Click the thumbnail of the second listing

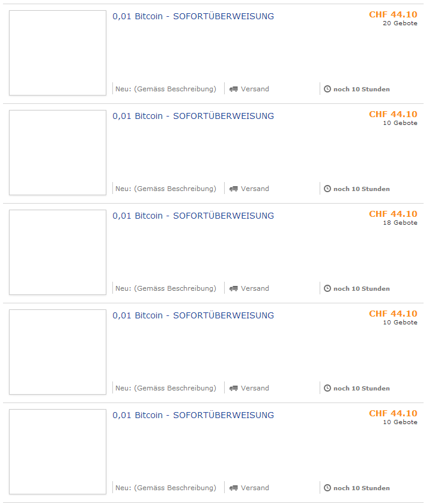pyautogui.click(x=58, y=153)
